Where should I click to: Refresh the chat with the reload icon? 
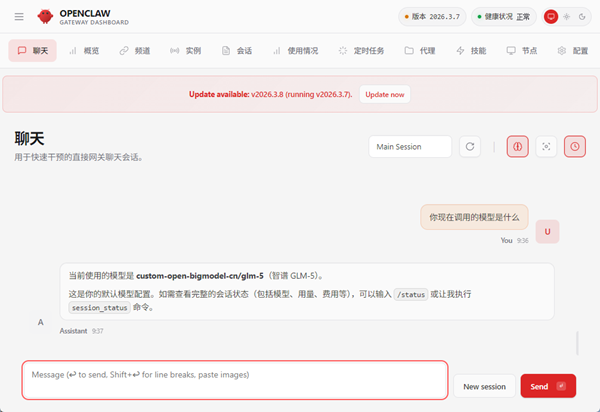click(470, 147)
